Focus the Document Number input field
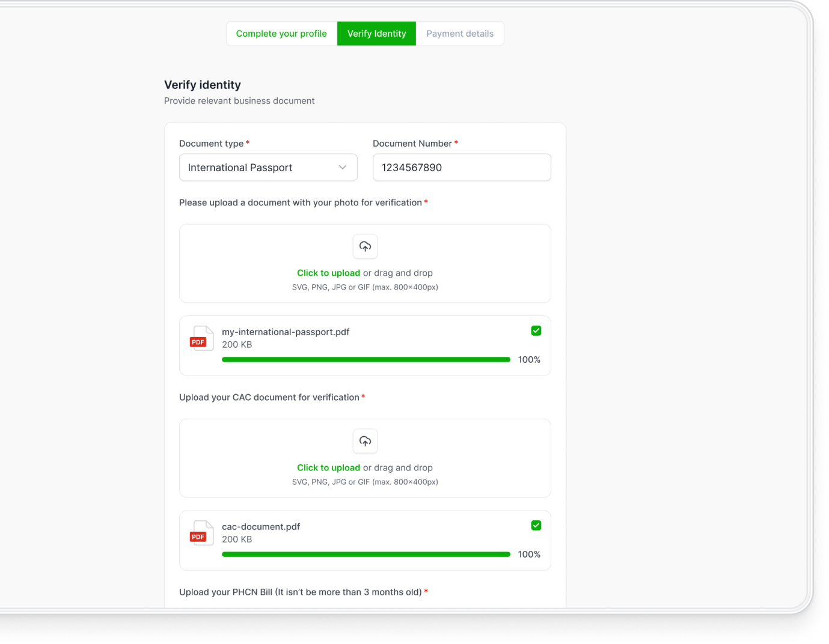 pos(462,168)
